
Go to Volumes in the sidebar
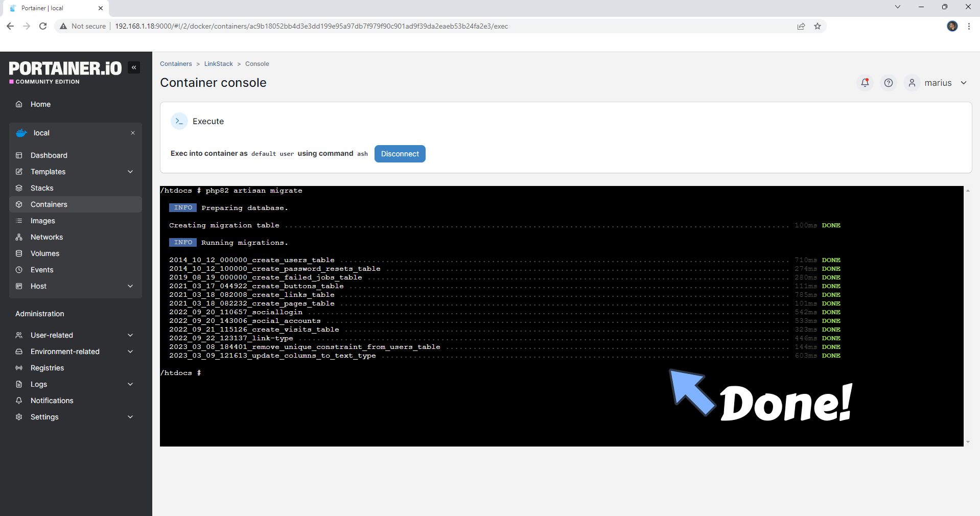pyautogui.click(x=45, y=253)
